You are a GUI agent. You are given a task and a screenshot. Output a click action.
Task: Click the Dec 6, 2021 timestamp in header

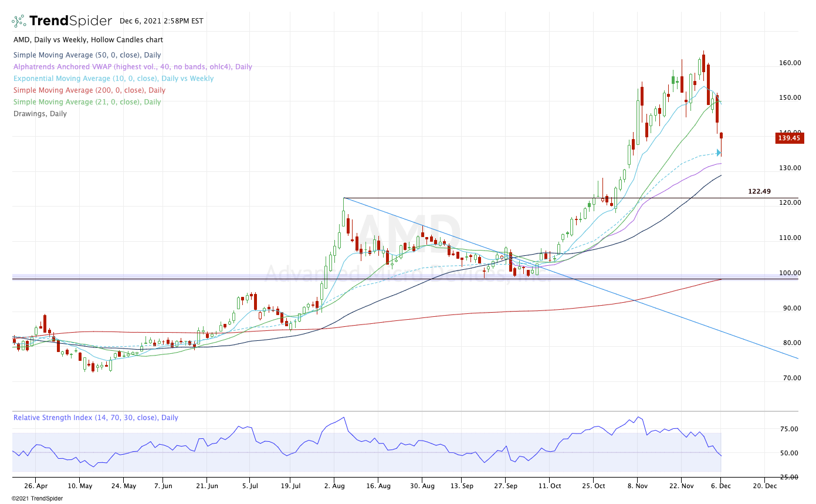tap(161, 21)
